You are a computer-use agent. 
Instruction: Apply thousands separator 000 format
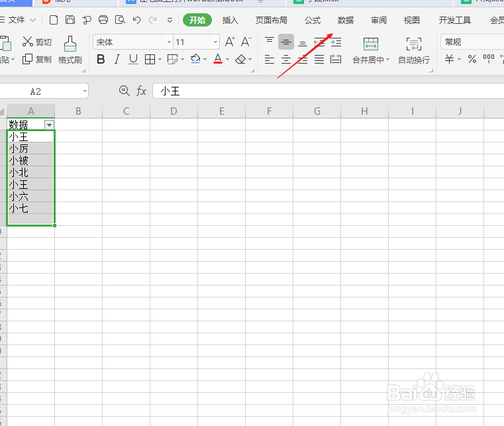489,58
